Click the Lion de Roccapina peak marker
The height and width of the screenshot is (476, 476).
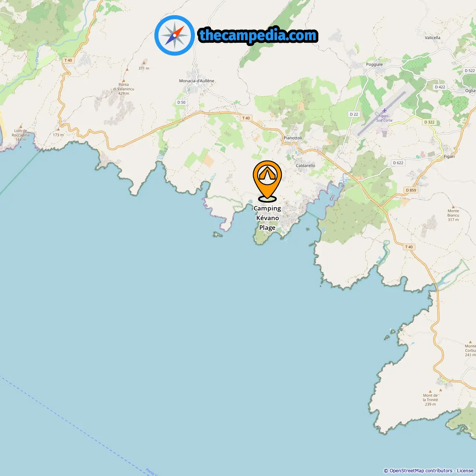(21, 126)
